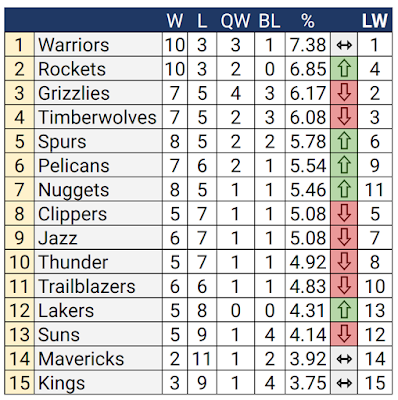The width and height of the screenshot is (398, 400).
Task: Click rank number 9 next to Jazz
Action: [19, 238]
